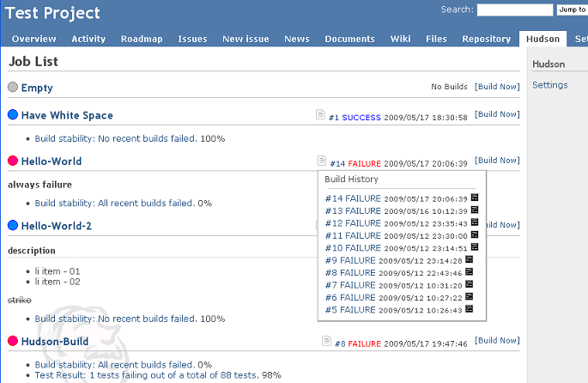
Task: Open the Activity tab
Action: 88,39
